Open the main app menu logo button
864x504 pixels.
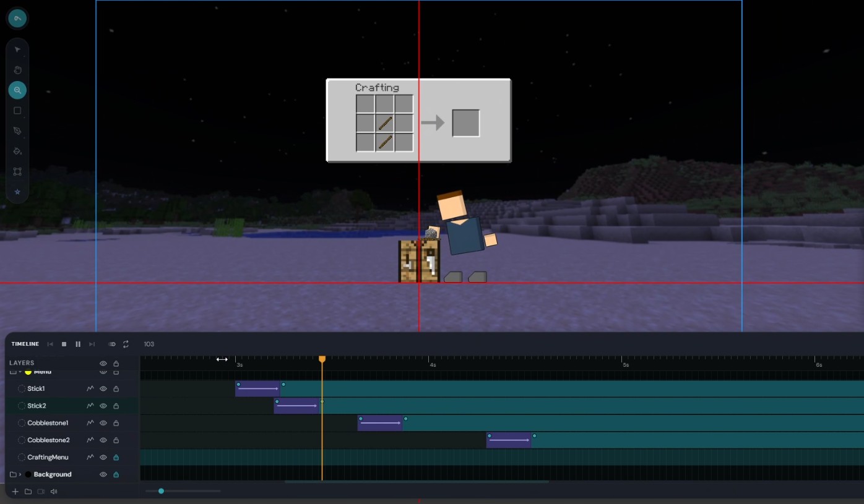coord(17,19)
